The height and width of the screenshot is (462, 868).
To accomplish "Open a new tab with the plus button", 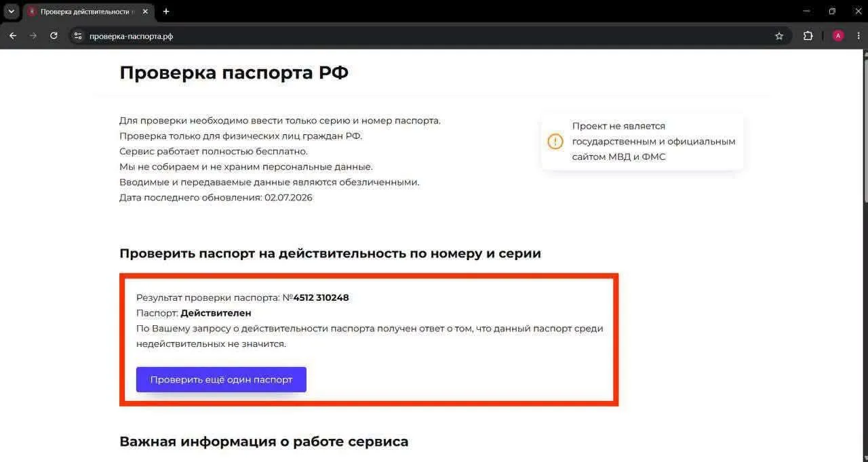I will (x=166, y=12).
